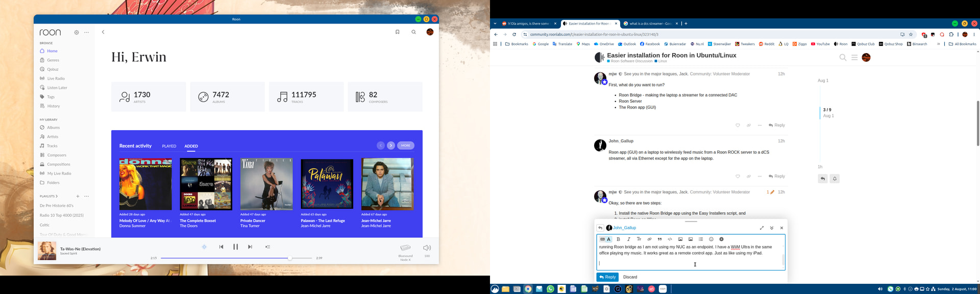Bookmark this page with star icon

point(911,35)
